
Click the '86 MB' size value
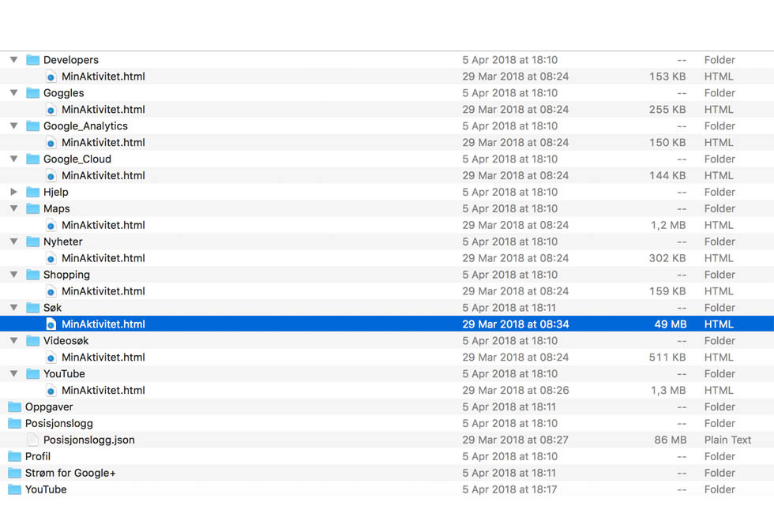point(671,440)
